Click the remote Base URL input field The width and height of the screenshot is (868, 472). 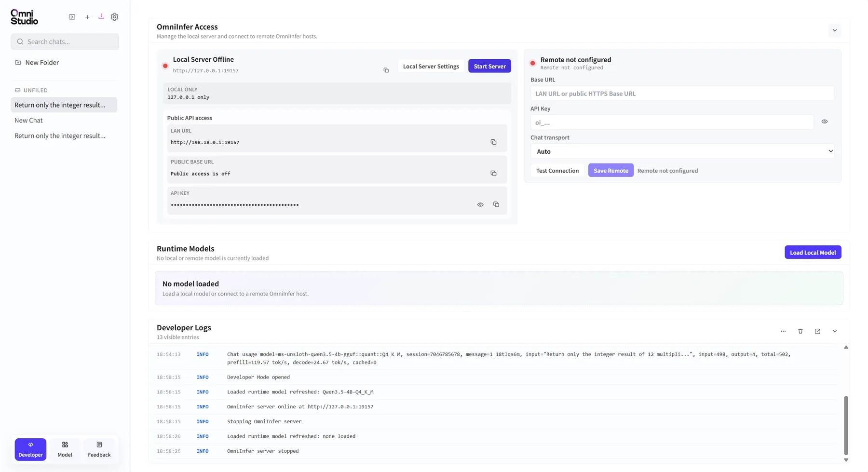[682, 94]
